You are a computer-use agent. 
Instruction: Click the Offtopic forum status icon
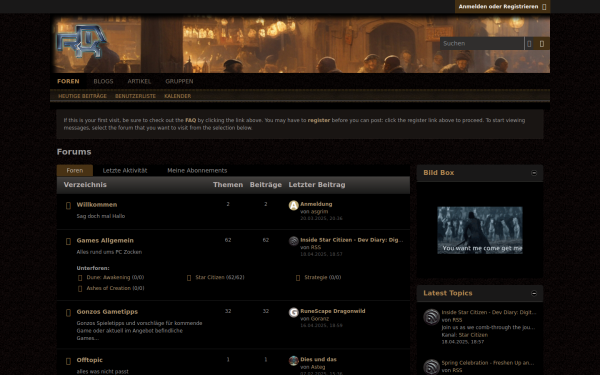tap(68, 361)
